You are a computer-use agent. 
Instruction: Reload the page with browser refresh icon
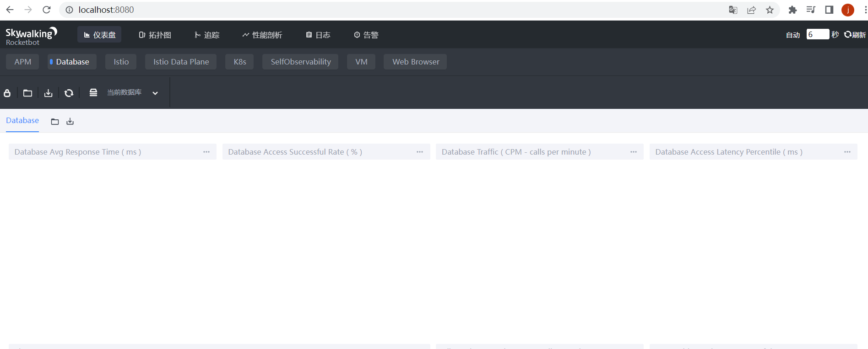click(x=46, y=10)
